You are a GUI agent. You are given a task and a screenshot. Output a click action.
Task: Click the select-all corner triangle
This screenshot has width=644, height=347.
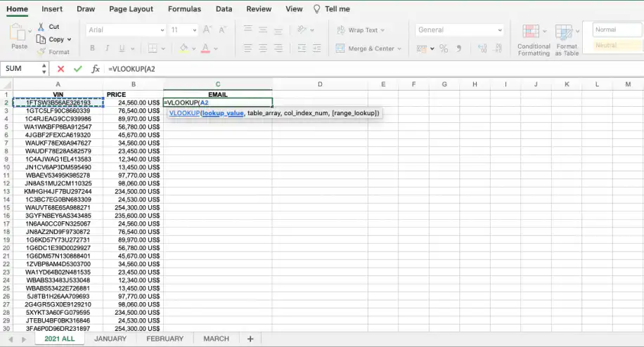pyautogui.click(x=7, y=84)
